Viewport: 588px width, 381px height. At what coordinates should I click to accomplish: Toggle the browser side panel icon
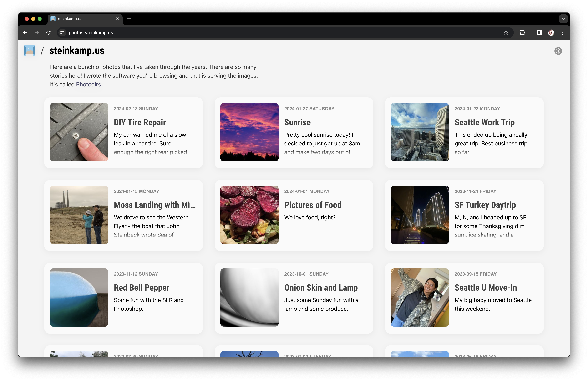[x=539, y=33]
